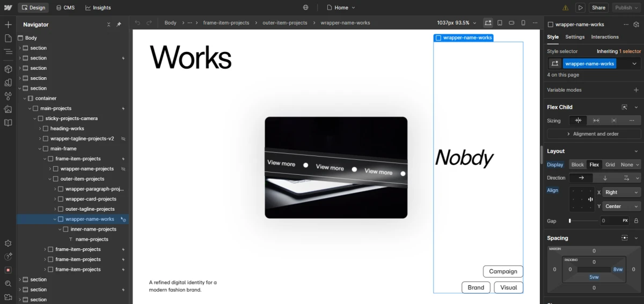Open Display None dropdown option
This screenshot has width=644, height=304.
(630, 165)
